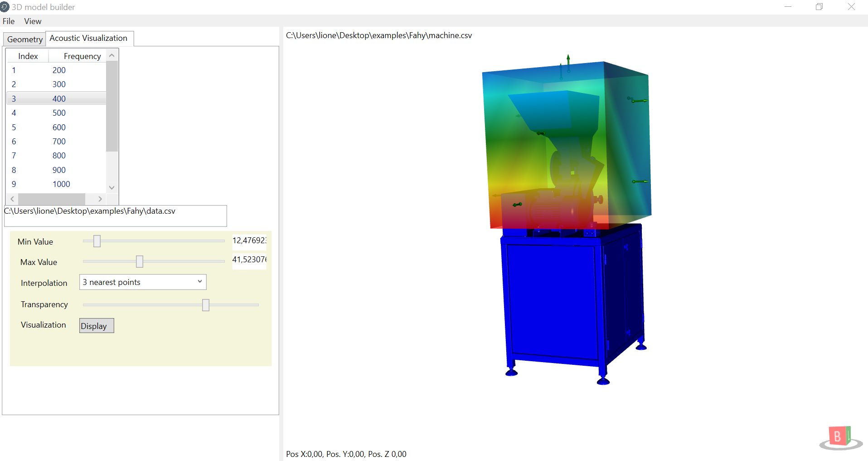Select the Acoustic Visualization tab
Screen dimensions: 868x461
[88, 38]
